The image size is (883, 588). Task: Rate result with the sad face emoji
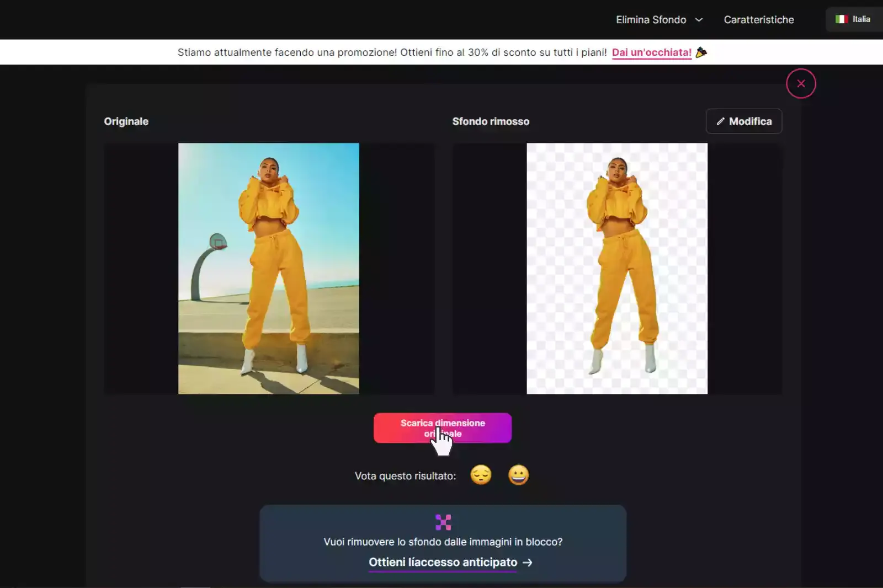pos(481,475)
